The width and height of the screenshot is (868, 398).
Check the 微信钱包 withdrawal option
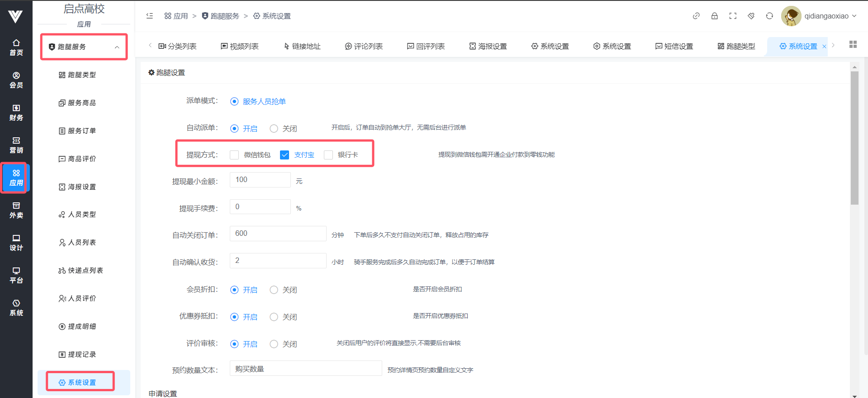coord(234,155)
